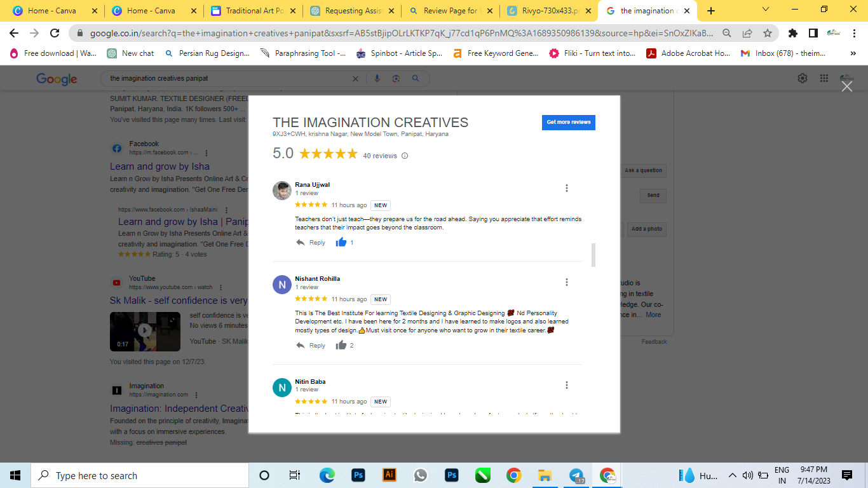Click Nishant Rohilla's avatar

(282, 285)
